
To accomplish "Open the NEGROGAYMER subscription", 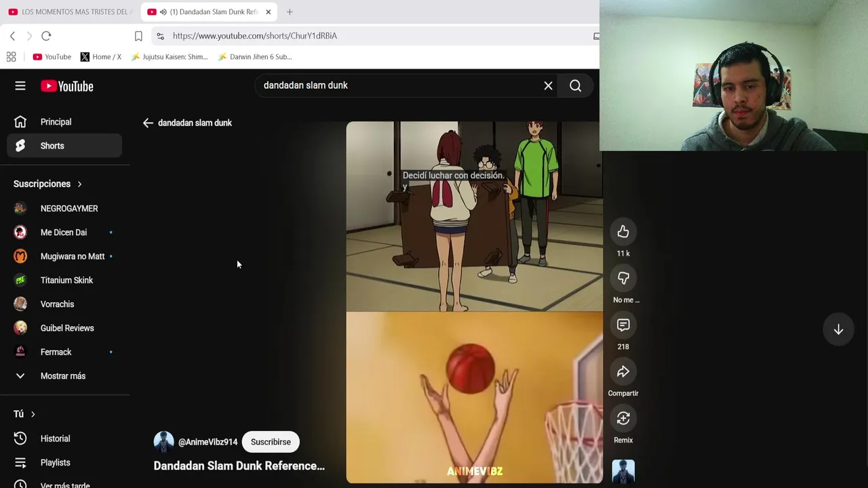I will pyautogui.click(x=64, y=208).
